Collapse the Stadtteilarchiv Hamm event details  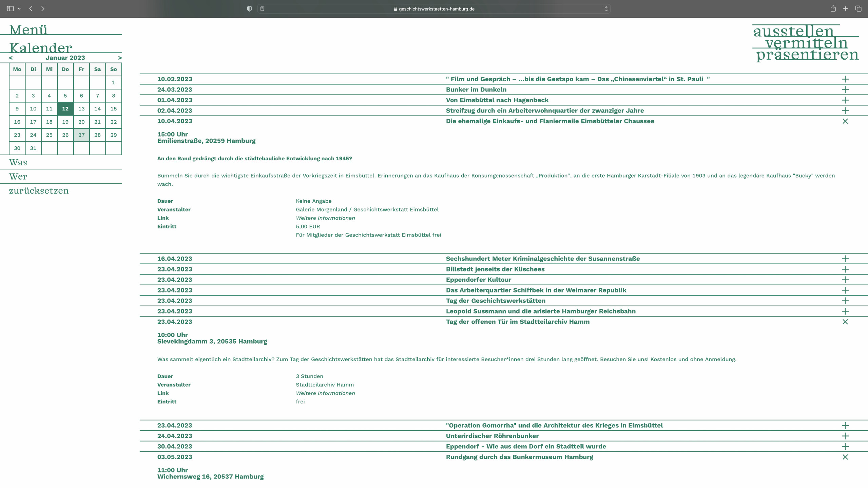(x=845, y=322)
